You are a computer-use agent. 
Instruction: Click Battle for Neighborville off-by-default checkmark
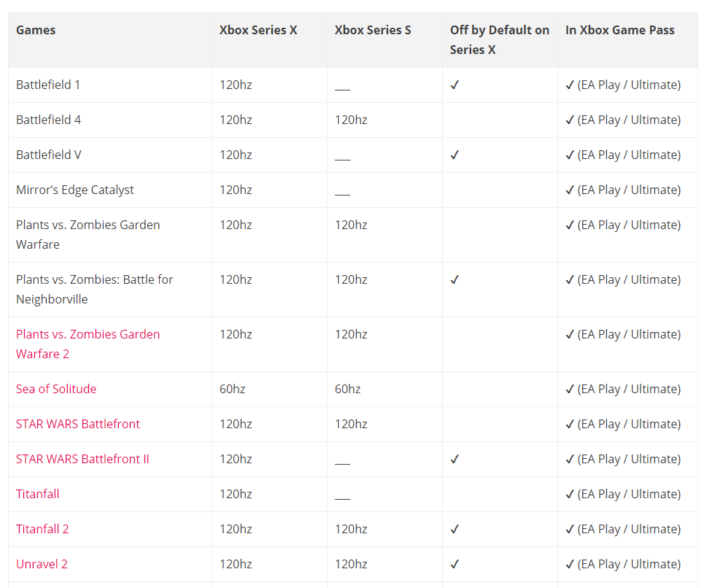pyautogui.click(x=454, y=279)
